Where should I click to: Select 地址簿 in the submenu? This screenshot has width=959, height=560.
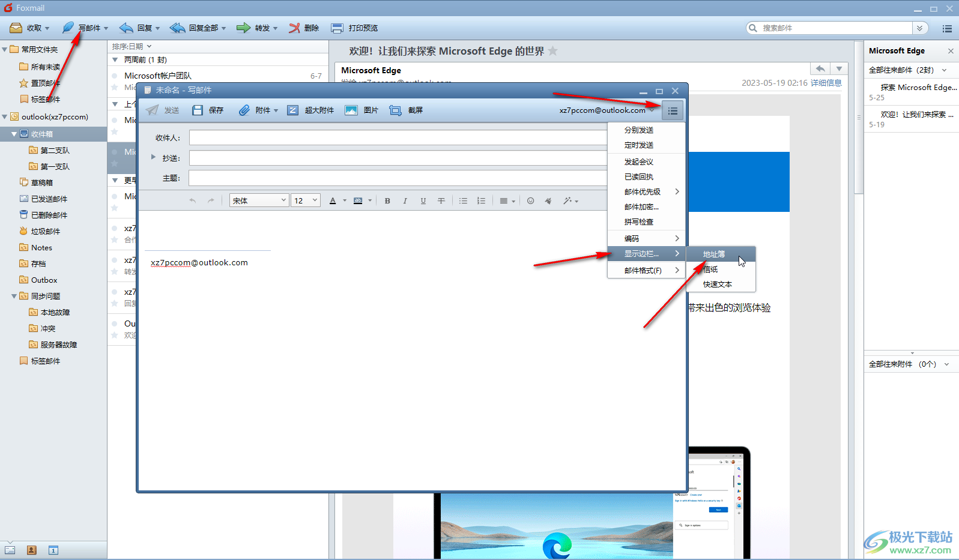(x=721, y=254)
